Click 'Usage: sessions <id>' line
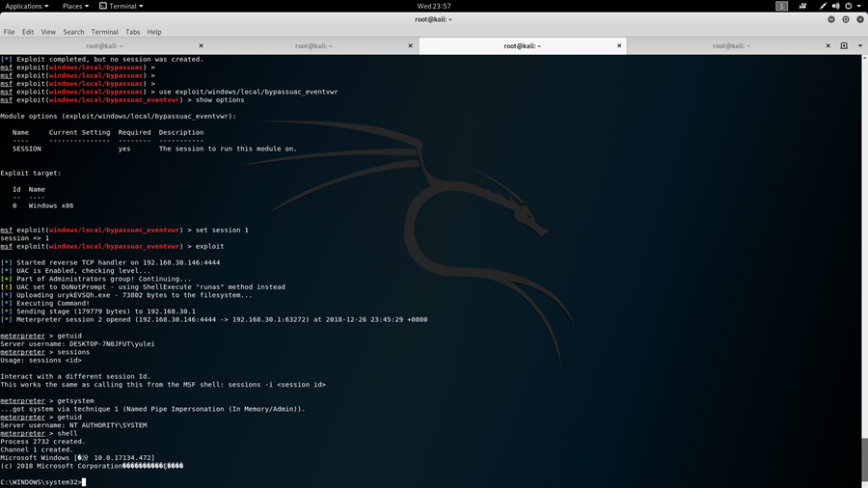The image size is (868, 488). [41, 360]
